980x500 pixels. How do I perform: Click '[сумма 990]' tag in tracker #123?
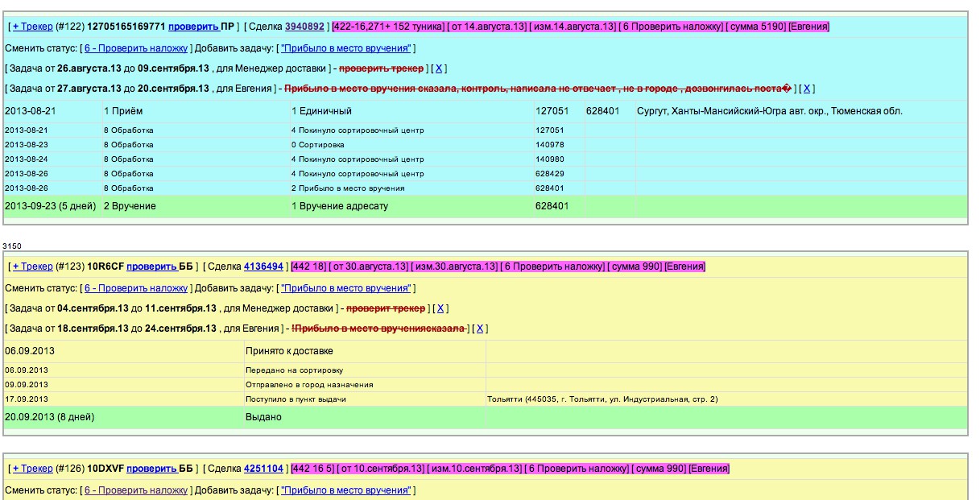(x=634, y=267)
